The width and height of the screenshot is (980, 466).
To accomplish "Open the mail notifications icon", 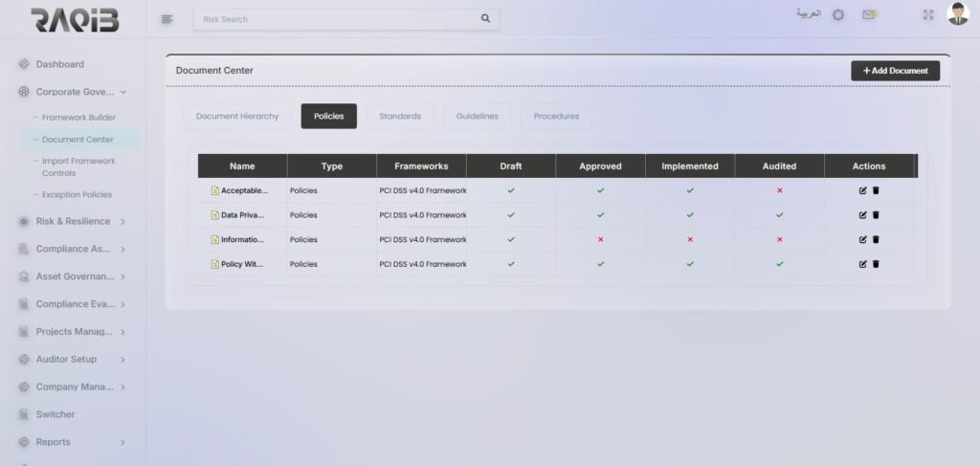I will click(869, 15).
